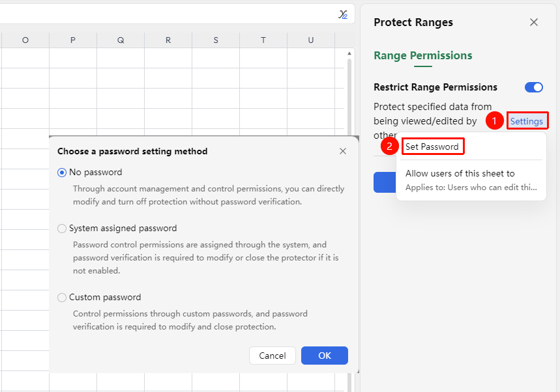Choose the Custom password radio button
The height and width of the screenshot is (392, 560).
62,298
